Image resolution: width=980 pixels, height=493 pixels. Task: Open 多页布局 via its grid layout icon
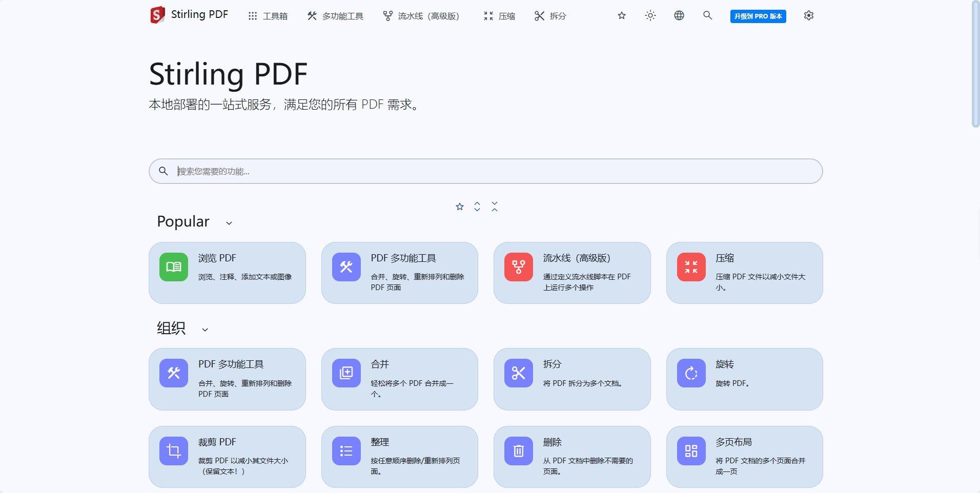point(691,451)
